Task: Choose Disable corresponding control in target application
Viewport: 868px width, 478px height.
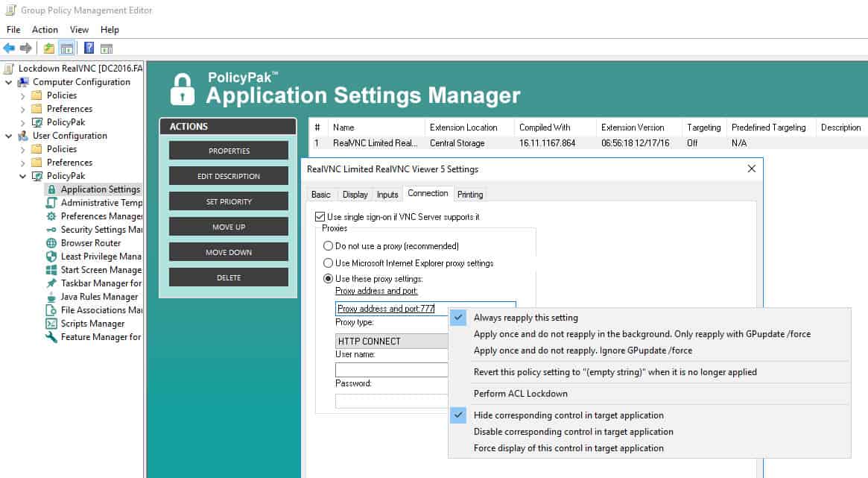Action: (x=649, y=432)
